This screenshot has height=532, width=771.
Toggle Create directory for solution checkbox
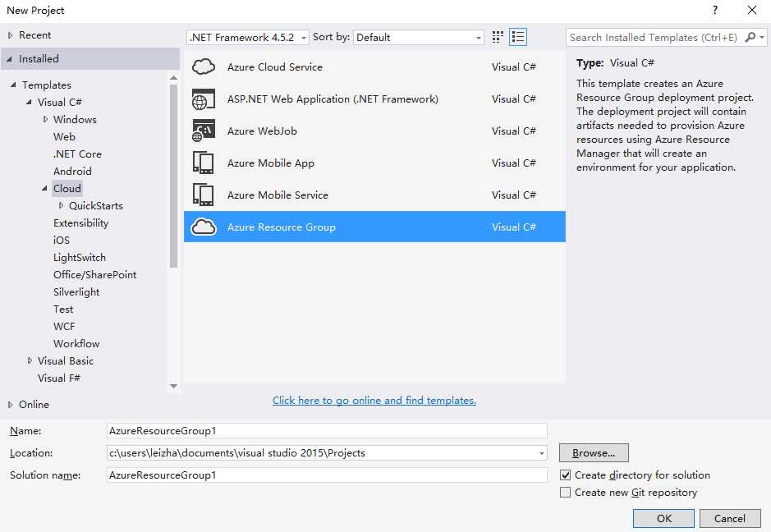566,475
